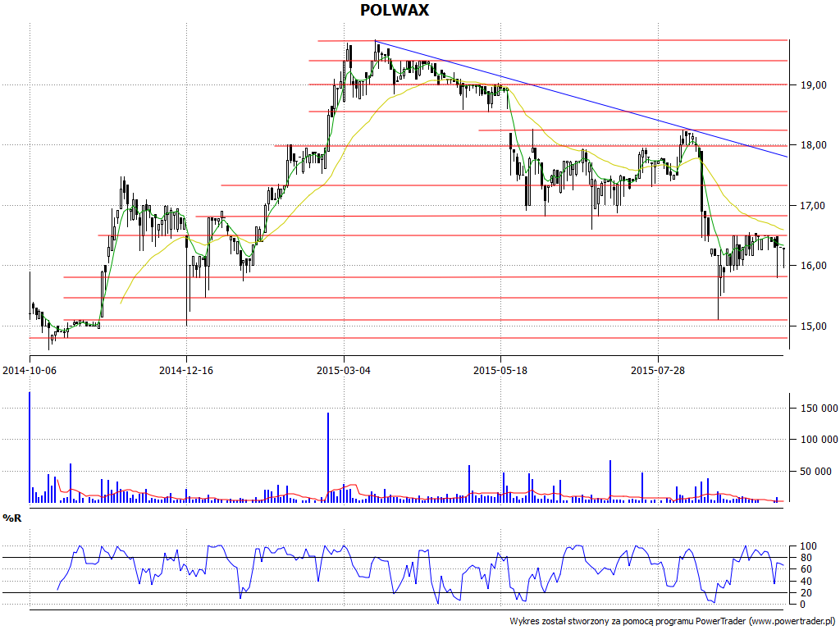Screen dimensions: 840x630
Task: Click the 0 level on %R axis
Action: (x=803, y=605)
